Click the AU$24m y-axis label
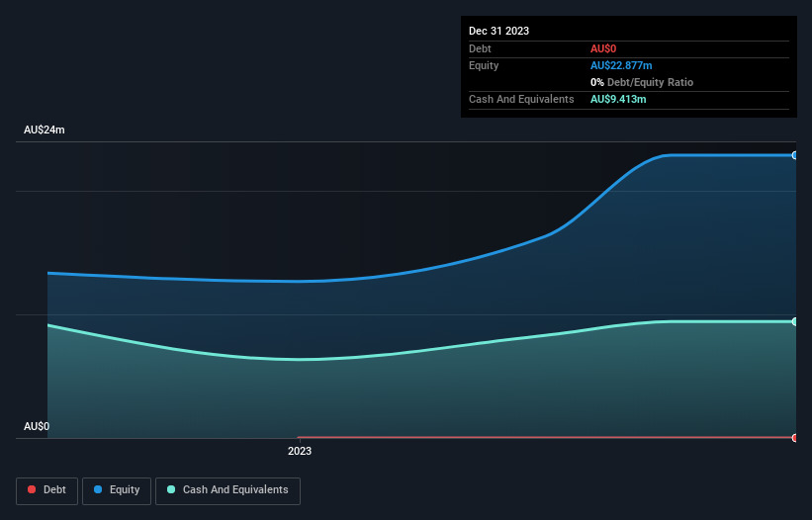This screenshot has width=812, height=520. (45, 130)
